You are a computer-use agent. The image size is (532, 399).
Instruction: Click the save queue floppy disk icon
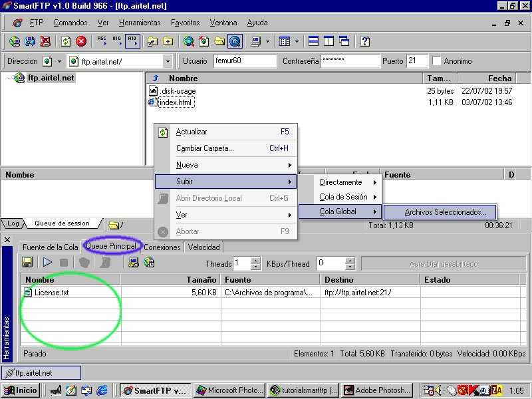pyautogui.click(x=27, y=263)
